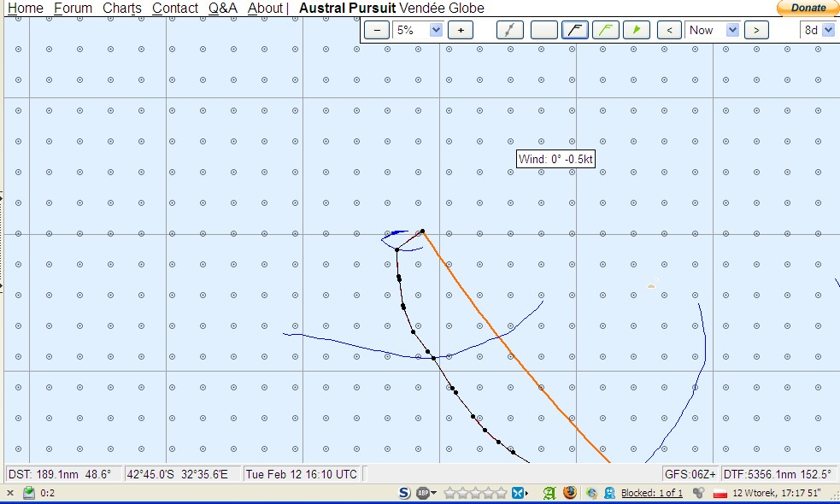This screenshot has width=840, height=504.
Task: Go to the Q&A page link
Action: 222,9
